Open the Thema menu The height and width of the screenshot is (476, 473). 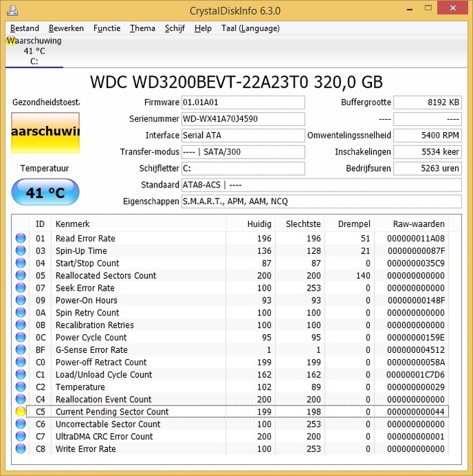142,28
